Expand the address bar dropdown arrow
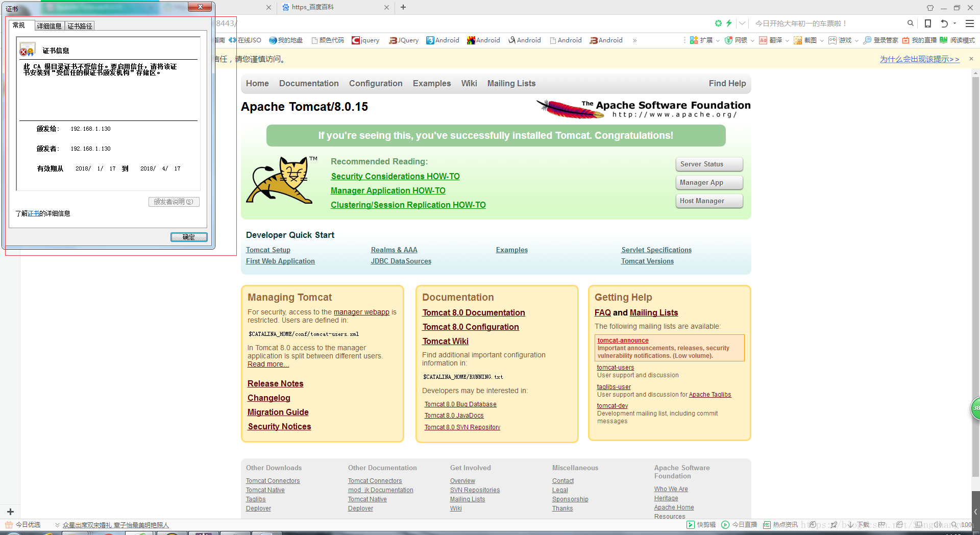The image size is (980, 535). (x=742, y=23)
